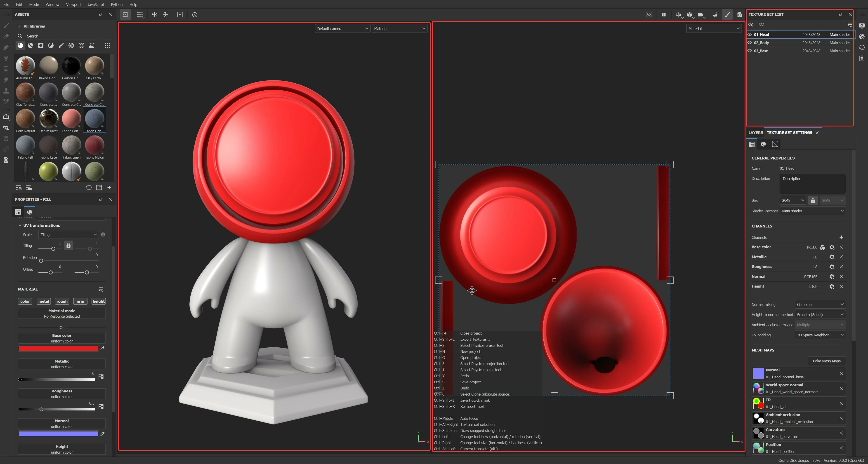Toggle the Tiling lock button

pos(68,246)
